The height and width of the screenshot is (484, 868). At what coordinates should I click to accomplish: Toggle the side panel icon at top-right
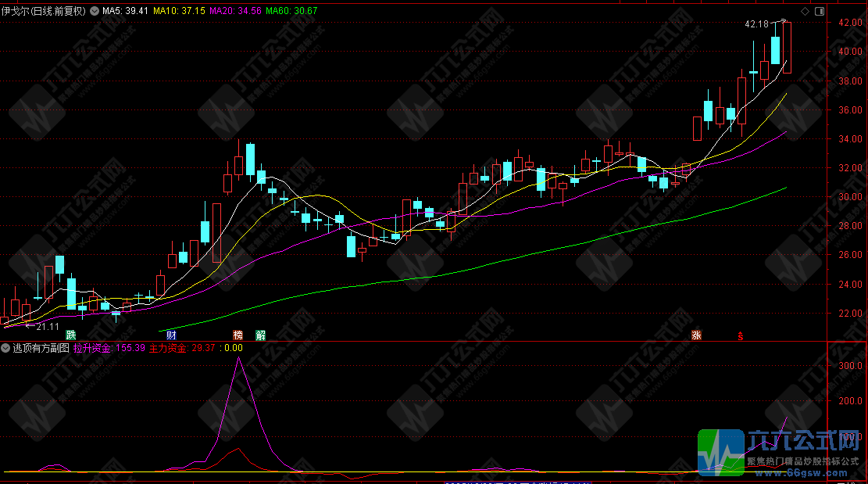pyautogui.click(x=819, y=12)
